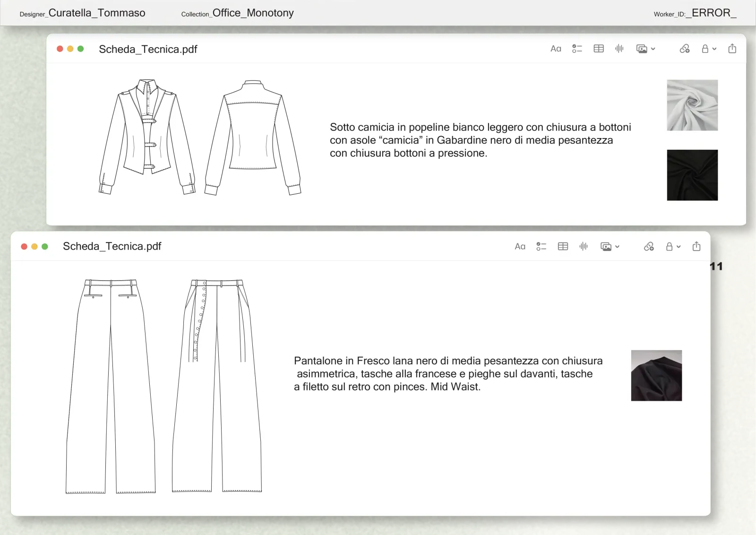Share the upper Scheda_Tecnica document
The height and width of the screenshot is (535, 756).
(732, 48)
